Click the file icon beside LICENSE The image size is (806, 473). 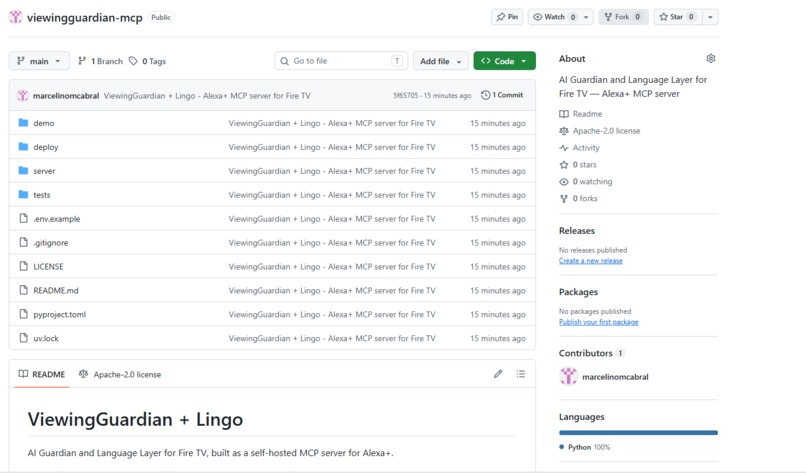pyautogui.click(x=23, y=266)
